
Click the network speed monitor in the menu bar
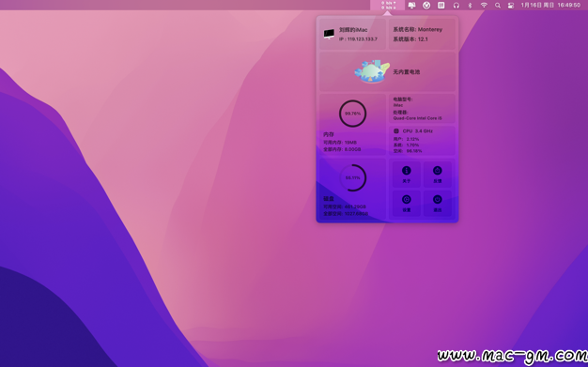(388, 5)
